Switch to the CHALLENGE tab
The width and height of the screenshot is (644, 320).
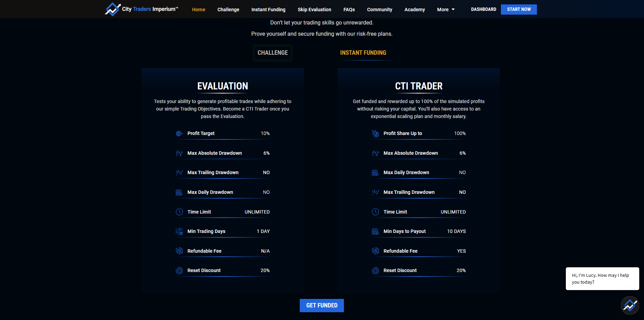[273, 53]
